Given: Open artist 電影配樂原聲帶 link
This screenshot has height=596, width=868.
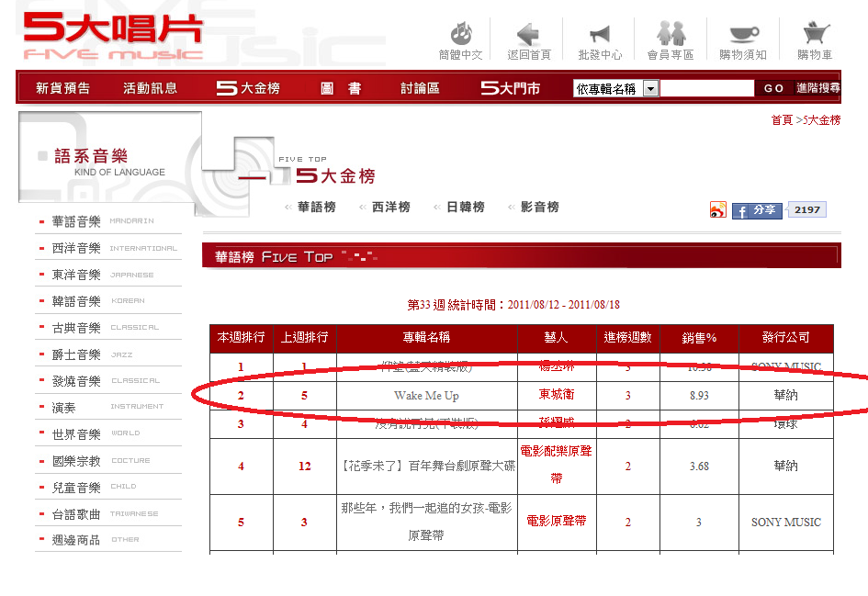Looking at the screenshot, I should tap(557, 465).
